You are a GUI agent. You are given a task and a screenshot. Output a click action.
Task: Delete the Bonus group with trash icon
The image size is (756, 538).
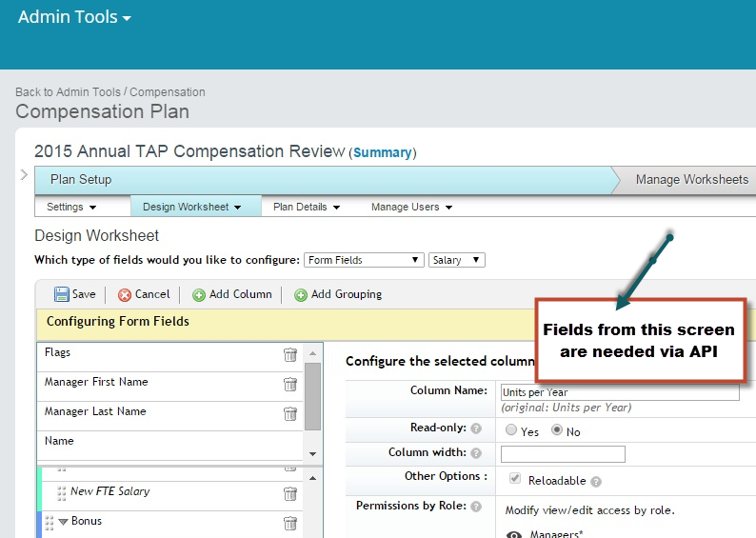tap(290, 523)
